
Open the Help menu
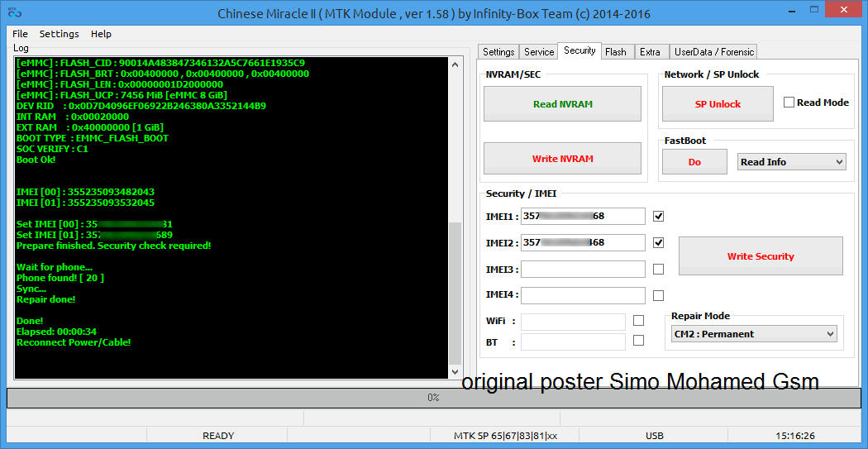pos(102,34)
